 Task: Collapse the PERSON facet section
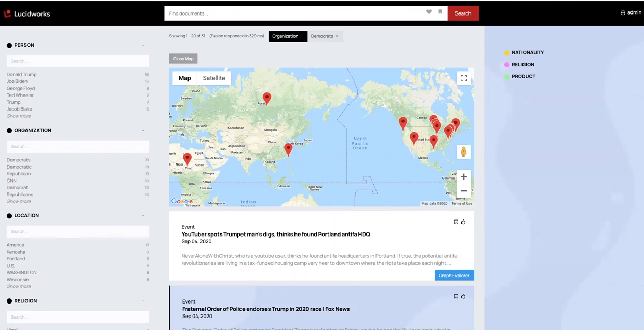143,45
